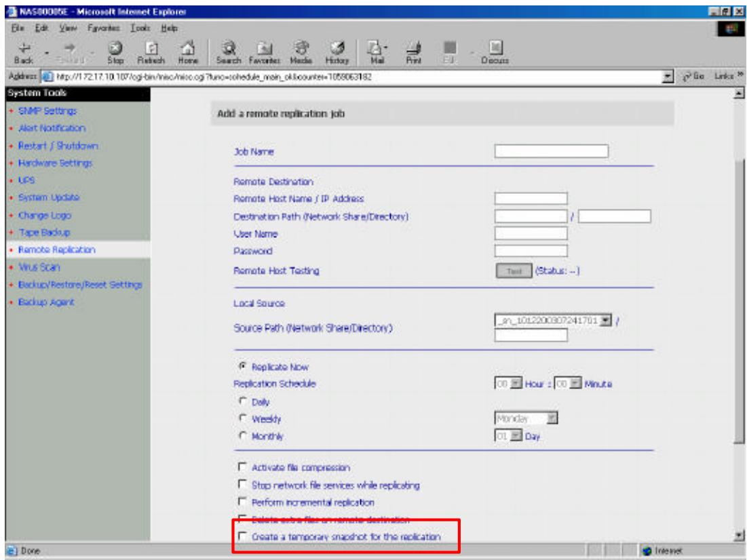Open Alert Notification link

click(52, 128)
